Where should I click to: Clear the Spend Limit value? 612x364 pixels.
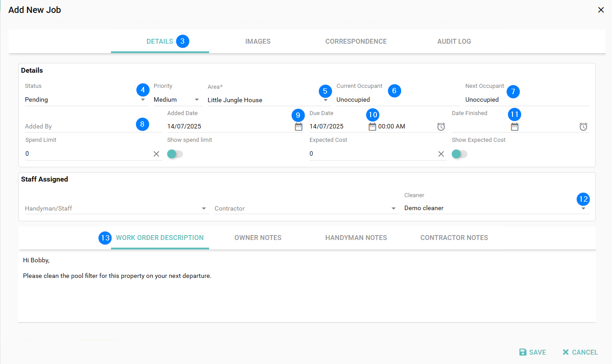click(x=156, y=154)
